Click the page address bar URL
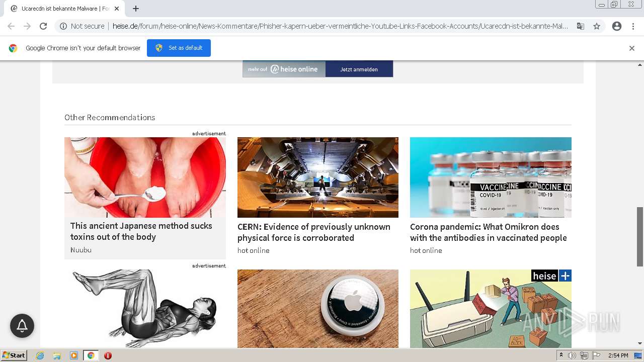Viewport: 644px width, 362px height. pos(340,26)
